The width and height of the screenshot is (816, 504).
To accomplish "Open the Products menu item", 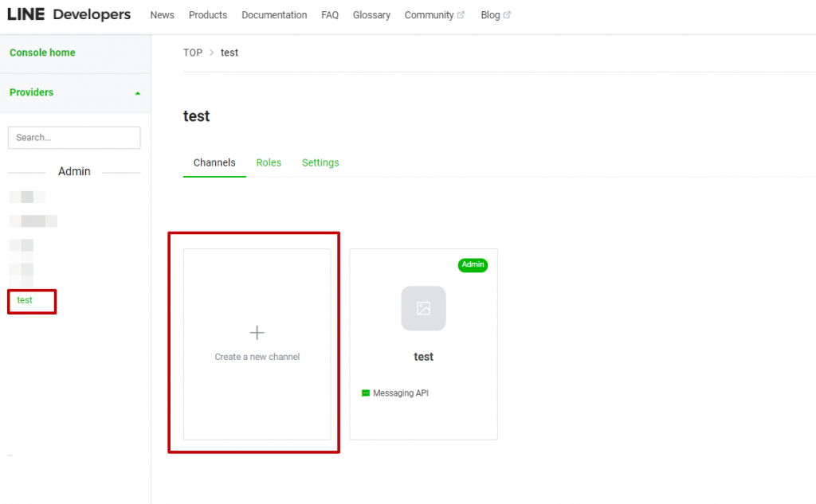I will coord(208,14).
